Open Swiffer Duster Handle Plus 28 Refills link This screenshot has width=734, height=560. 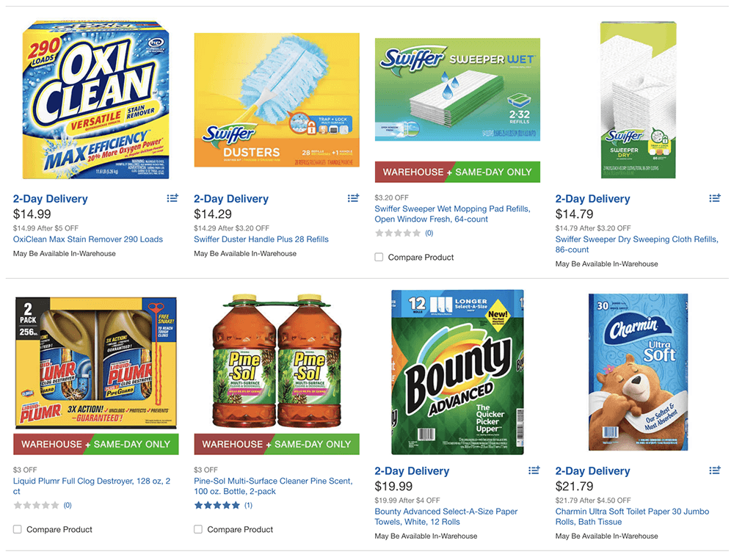(261, 239)
